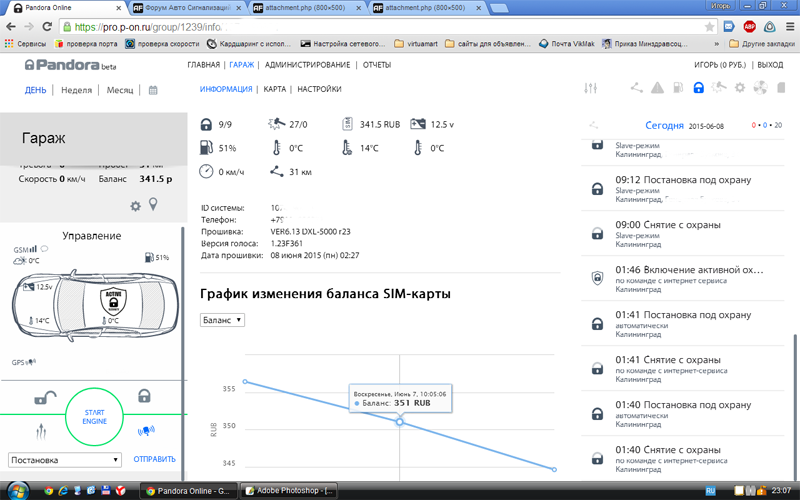
Task: Click the 31 км mileage track icon
Action: click(x=277, y=172)
